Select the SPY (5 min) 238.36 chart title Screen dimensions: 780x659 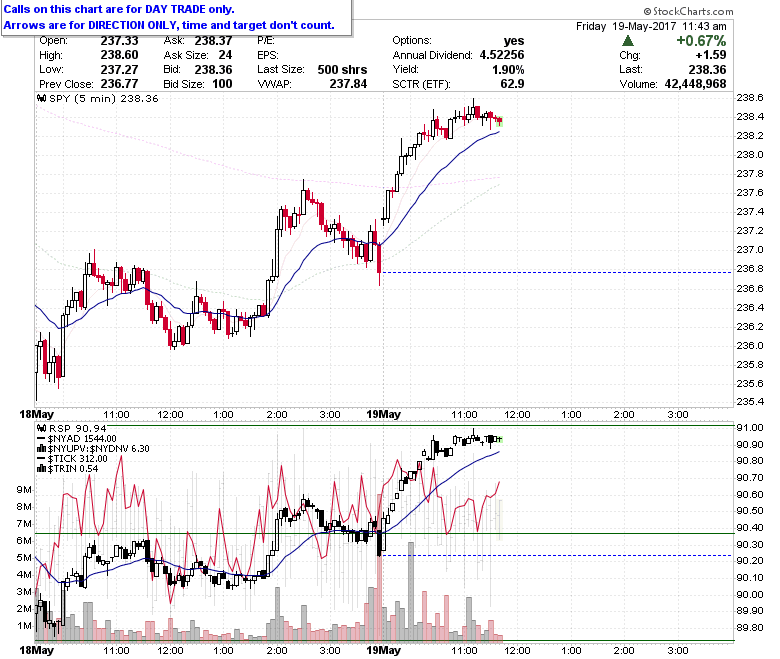point(104,98)
